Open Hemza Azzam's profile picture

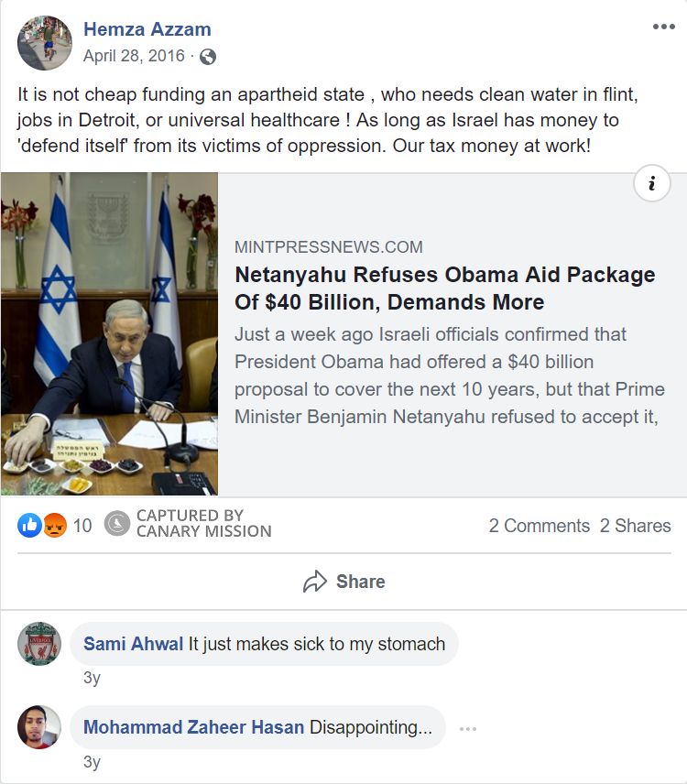click(x=44, y=41)
